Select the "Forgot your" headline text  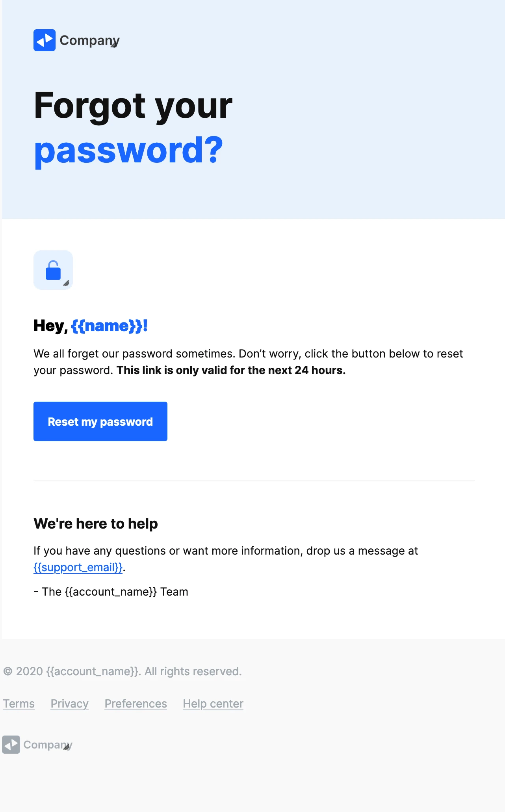(x=133, y=105)
